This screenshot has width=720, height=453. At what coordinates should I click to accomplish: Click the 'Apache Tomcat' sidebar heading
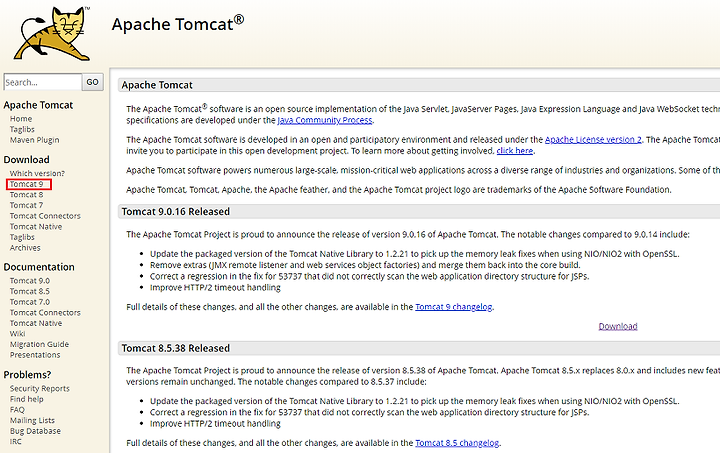[39, 105]
